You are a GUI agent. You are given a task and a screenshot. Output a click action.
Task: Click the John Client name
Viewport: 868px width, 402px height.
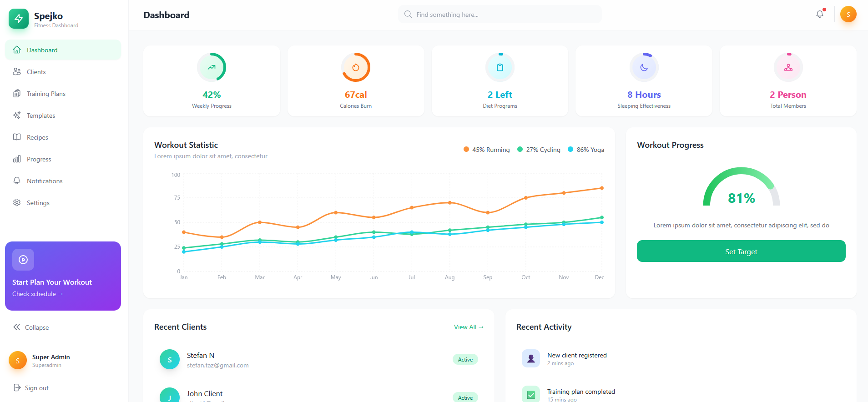(x=205, y=393)
